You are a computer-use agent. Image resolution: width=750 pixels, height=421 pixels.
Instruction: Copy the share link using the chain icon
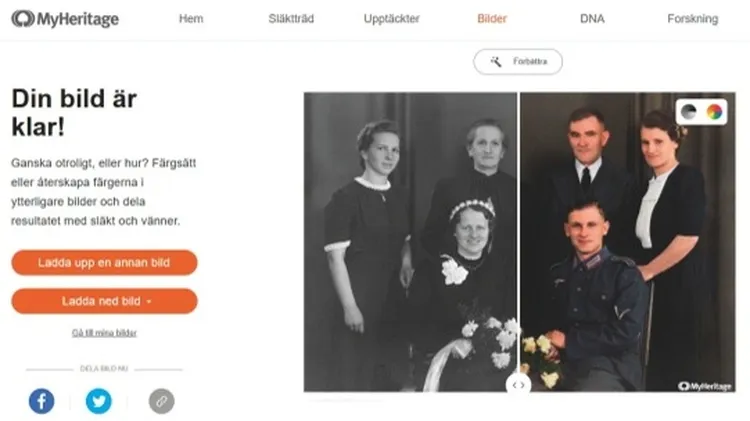161,401
